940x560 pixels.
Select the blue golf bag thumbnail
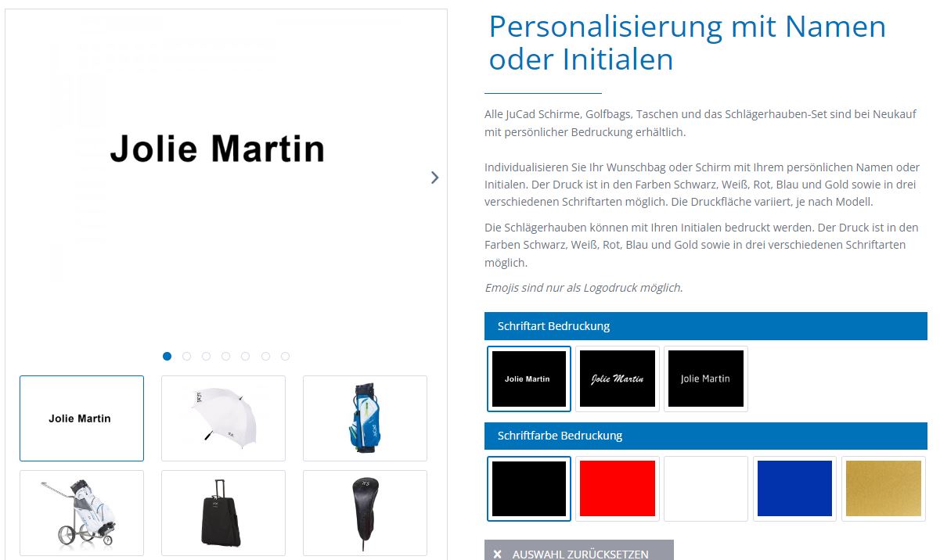[365, 418]
